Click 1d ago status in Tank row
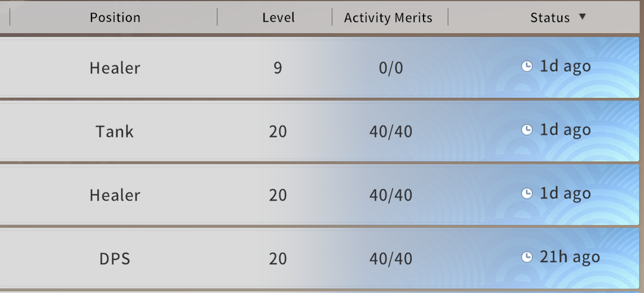Viewport: 644px width, 293px height. (x=565, y=130)
